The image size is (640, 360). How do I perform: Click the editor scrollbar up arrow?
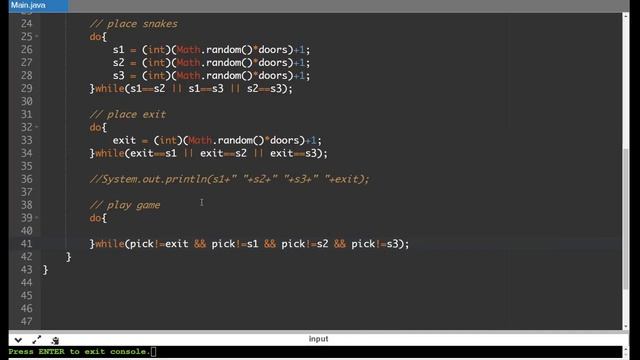click(x=626, y=16)
